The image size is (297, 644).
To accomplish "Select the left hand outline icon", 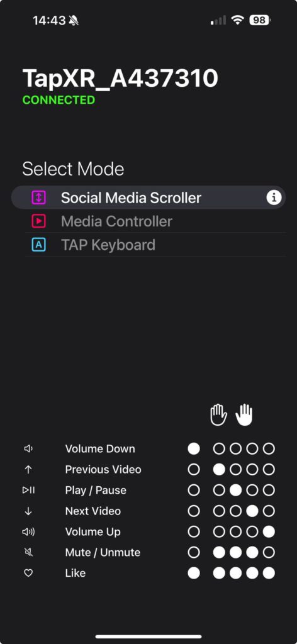I will (218, 415).
